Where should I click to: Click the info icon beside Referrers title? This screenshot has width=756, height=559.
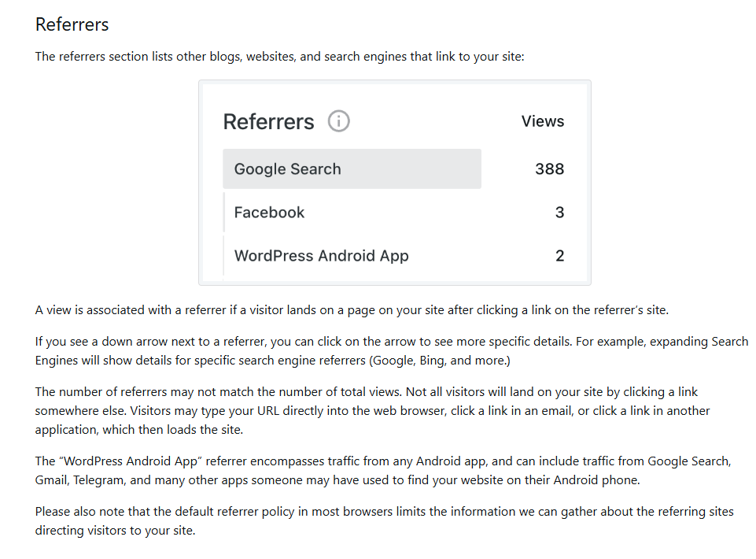[338, 121]
